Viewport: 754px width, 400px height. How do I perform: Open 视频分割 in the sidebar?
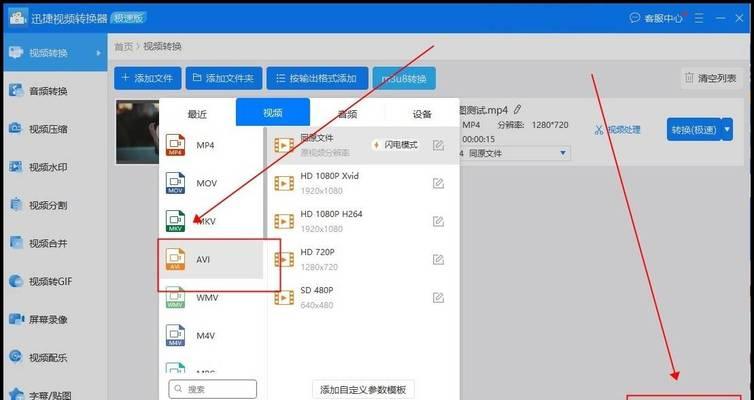point(55,205)
